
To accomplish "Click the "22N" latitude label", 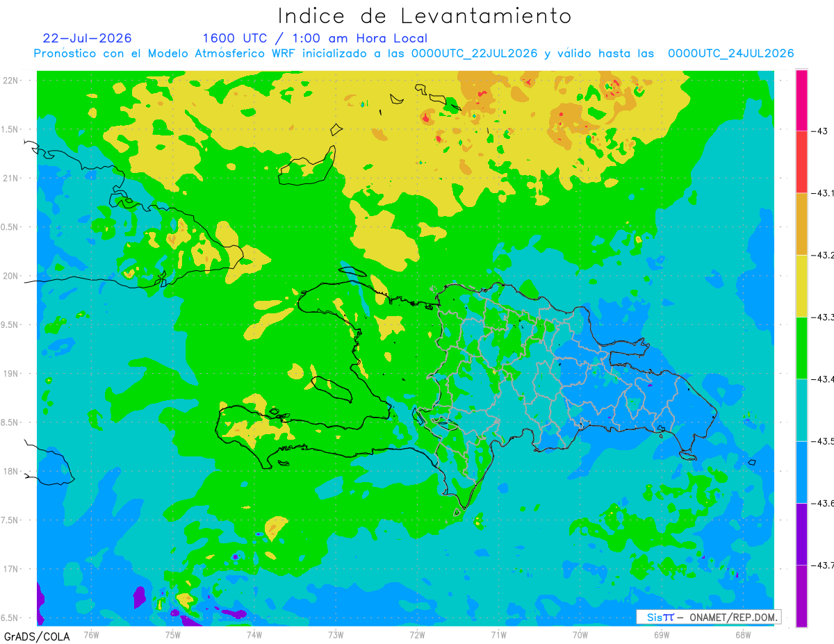I will click(x=10, y=80).
